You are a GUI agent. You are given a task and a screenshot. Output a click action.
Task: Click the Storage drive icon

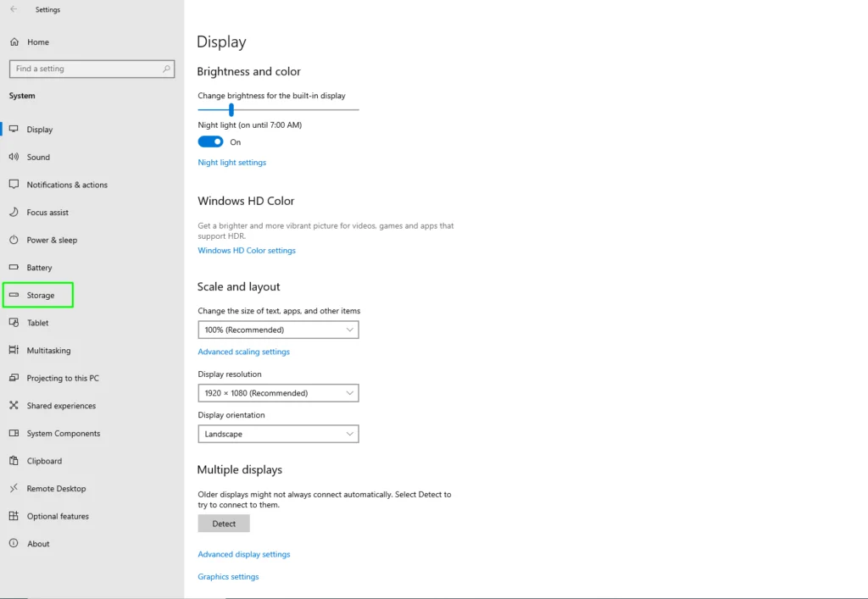14,295
